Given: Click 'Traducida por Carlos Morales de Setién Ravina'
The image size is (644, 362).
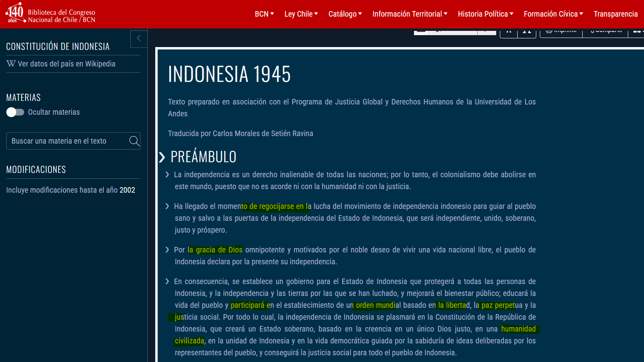Looking at the screenshot, I should 240,133.
